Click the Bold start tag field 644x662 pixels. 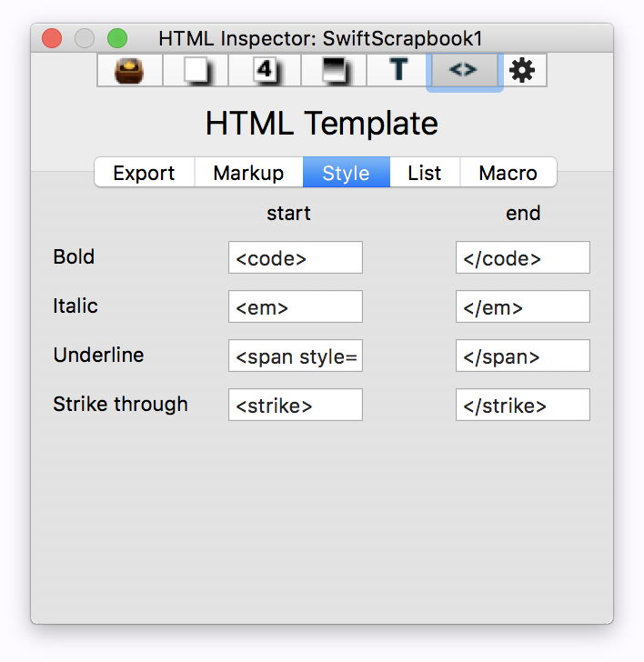tap(295, 258)
